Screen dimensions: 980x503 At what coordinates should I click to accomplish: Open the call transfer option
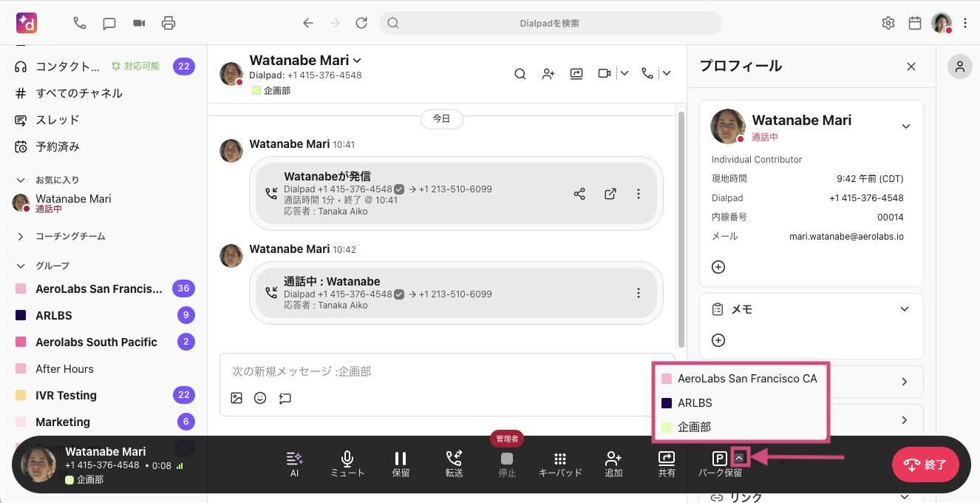pyautogui.click(x=454, y=459)
